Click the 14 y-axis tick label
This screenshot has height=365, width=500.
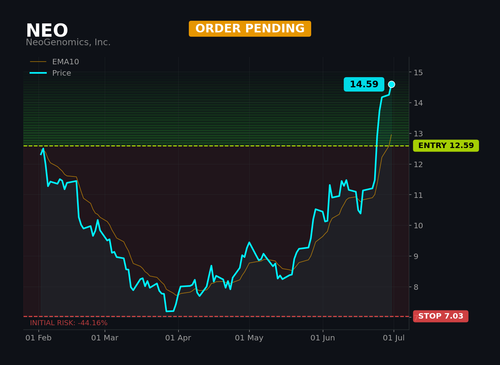click(x=418, y=103)
